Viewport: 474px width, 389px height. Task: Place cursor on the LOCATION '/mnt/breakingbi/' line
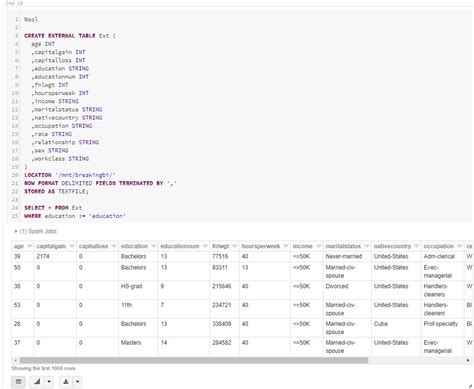pos(70,175)
